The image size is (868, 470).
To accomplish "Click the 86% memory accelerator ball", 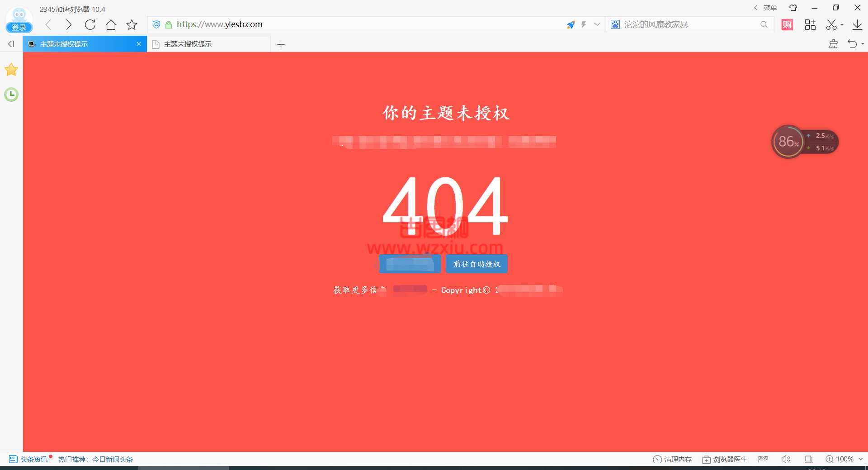I will 788,142.
